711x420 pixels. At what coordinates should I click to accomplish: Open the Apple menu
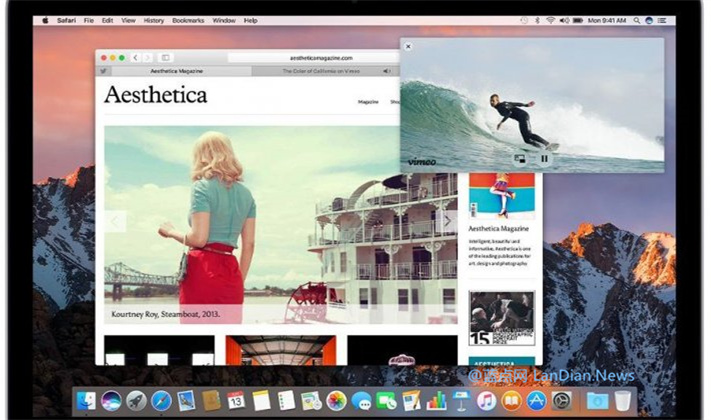tap(45, 20)
